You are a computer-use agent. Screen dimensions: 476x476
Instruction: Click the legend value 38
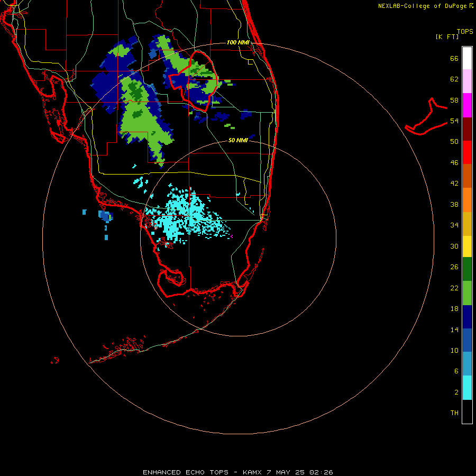tap(454, 204)
